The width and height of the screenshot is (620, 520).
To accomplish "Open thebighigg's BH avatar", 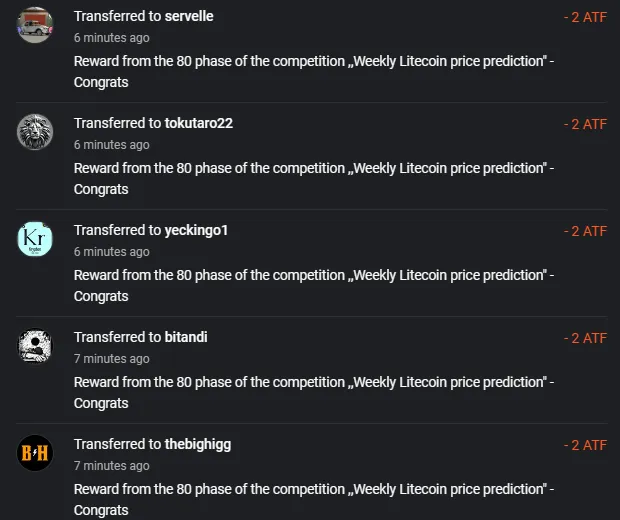I will click(35, 453).
